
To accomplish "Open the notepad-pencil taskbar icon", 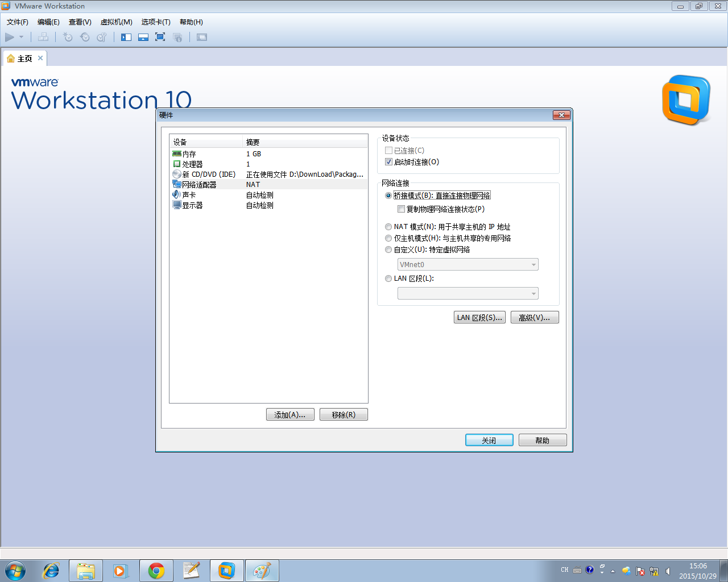I will tap(191, 571).
